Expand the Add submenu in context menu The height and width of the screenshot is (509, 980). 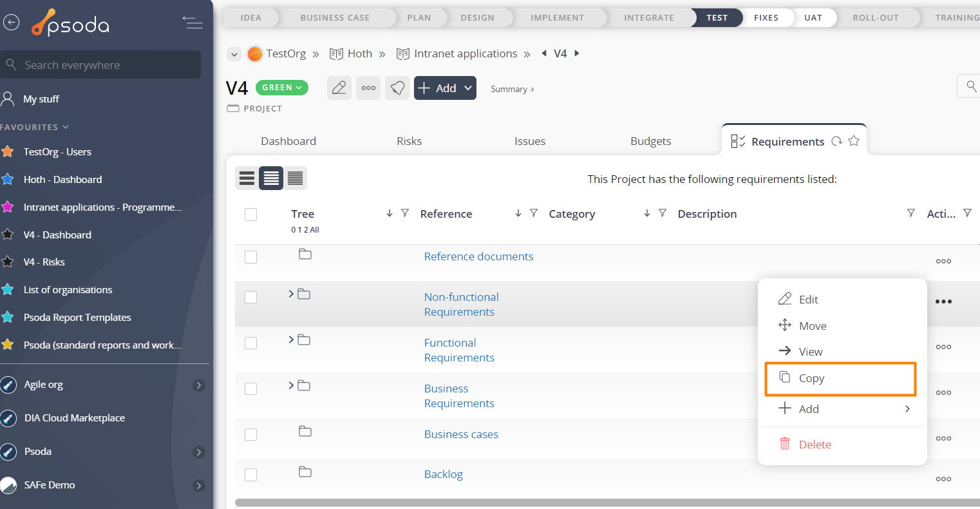[907, 409]
